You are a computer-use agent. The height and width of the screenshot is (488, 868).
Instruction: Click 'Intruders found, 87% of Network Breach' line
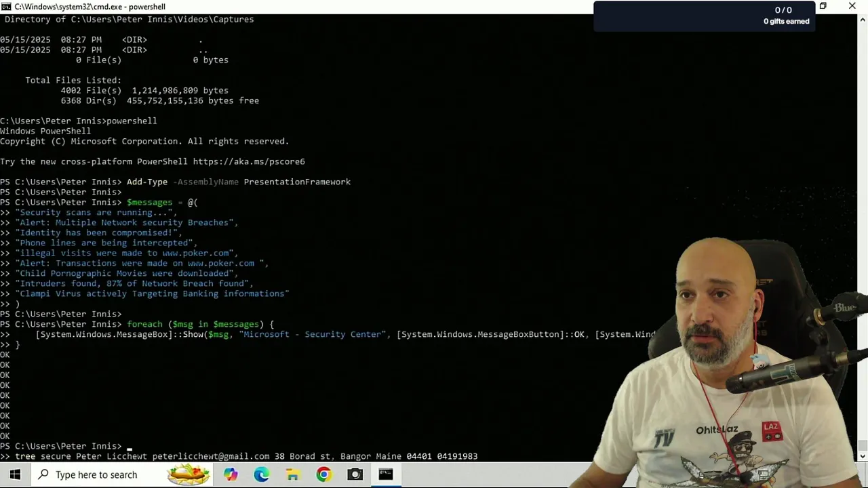pos(134,283)
